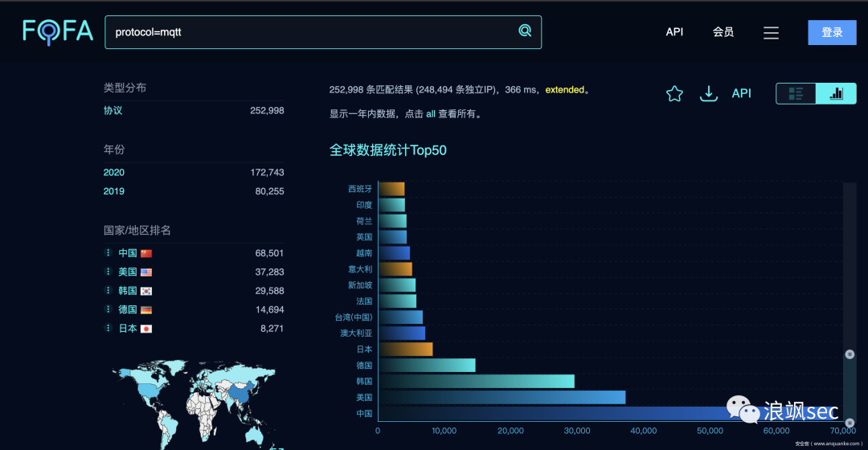Click the 德国 bar in chart
The image size is (868, 450).
click(x=427, y=366)
